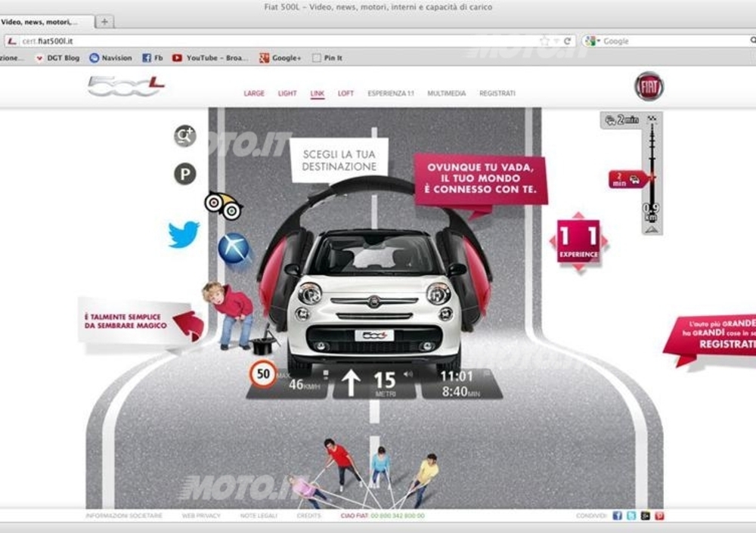Viewport: 756px width, 533px height.
Task: Click the Fiat logo badge in header
Action: click(x=649, y=87)
